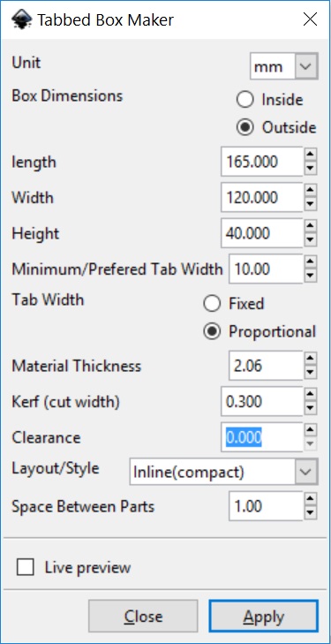Decrease Minimum/Prefered Tab Width with down arrow
Image resolution: width=331 pixels, height=644 pixels.
[x=311, y=276]
